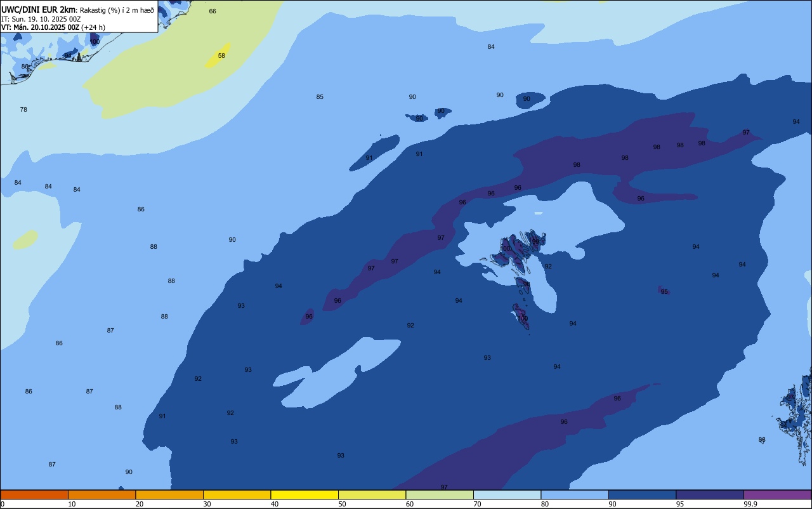Select the bright yellow 40–50 legend swatch
812x509 pixels.
click(x=304, y=494)
